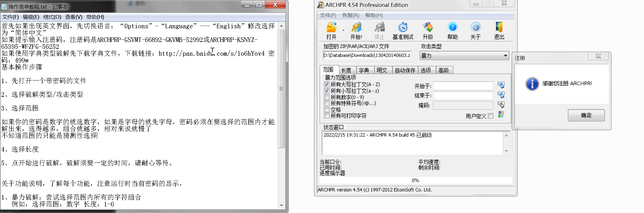Click the 升级 upgrade icon
The width and height of the screenshot is (644, 213).
(428, 31)
